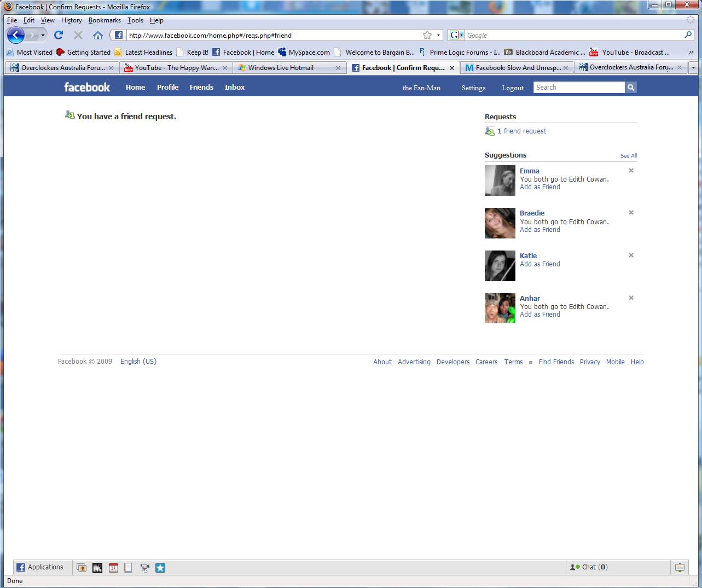
Task: Click the Google search magnifier icon
Action: (x=688, y=35)
